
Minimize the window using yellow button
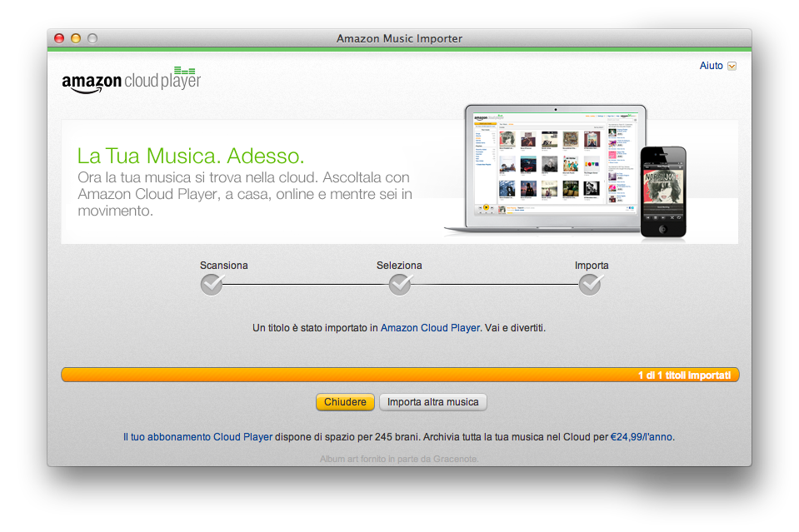(76, 38)
